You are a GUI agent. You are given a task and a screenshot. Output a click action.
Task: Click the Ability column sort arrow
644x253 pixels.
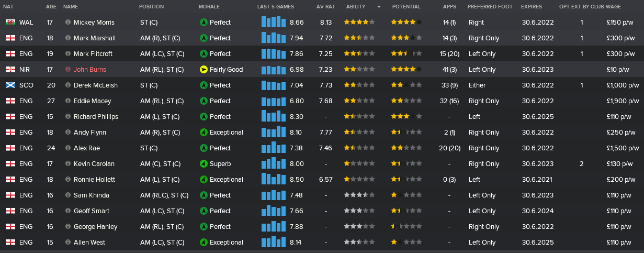[x=378, y=7]
